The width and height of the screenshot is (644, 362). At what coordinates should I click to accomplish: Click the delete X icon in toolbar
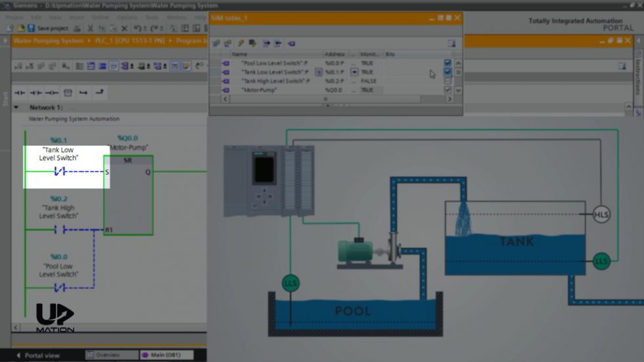[124, 28]
